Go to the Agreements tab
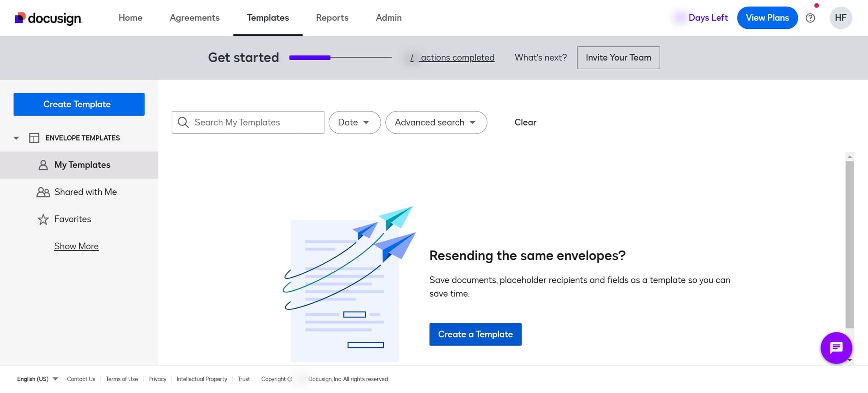 click(x=195, y=18)
